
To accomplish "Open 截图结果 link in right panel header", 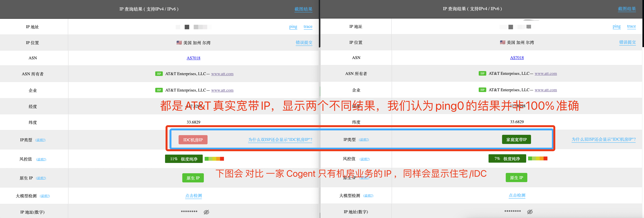I will pyautogui.click(x=627, y=9).
